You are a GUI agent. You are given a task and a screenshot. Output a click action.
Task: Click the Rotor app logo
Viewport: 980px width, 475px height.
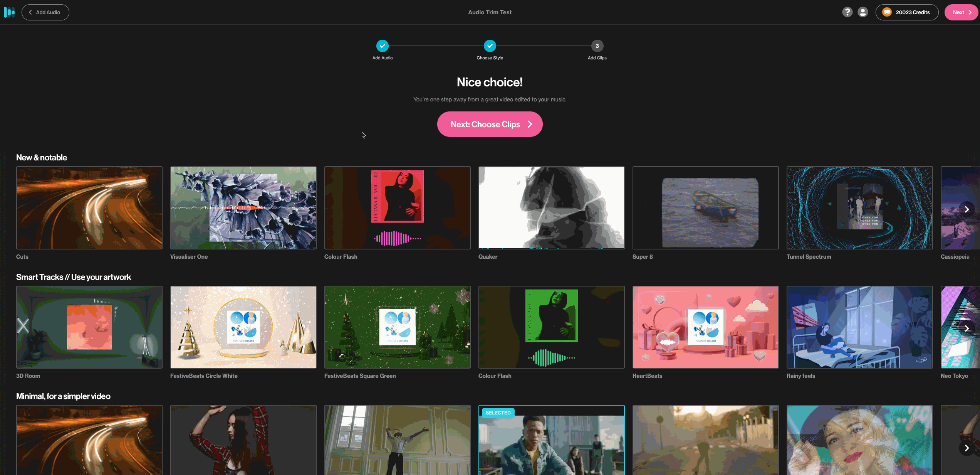[x=9, y=12]
